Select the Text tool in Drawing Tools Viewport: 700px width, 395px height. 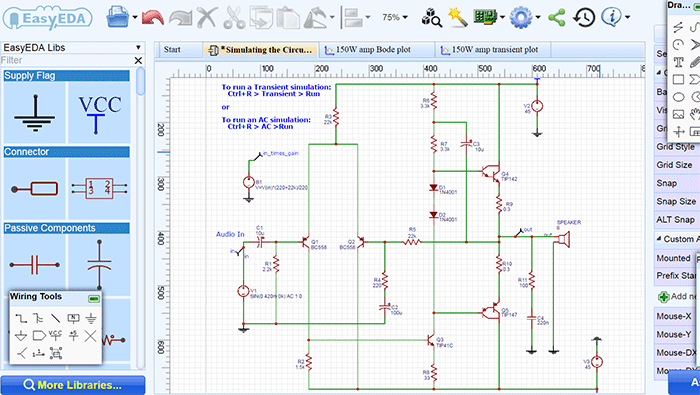(679, 62)
